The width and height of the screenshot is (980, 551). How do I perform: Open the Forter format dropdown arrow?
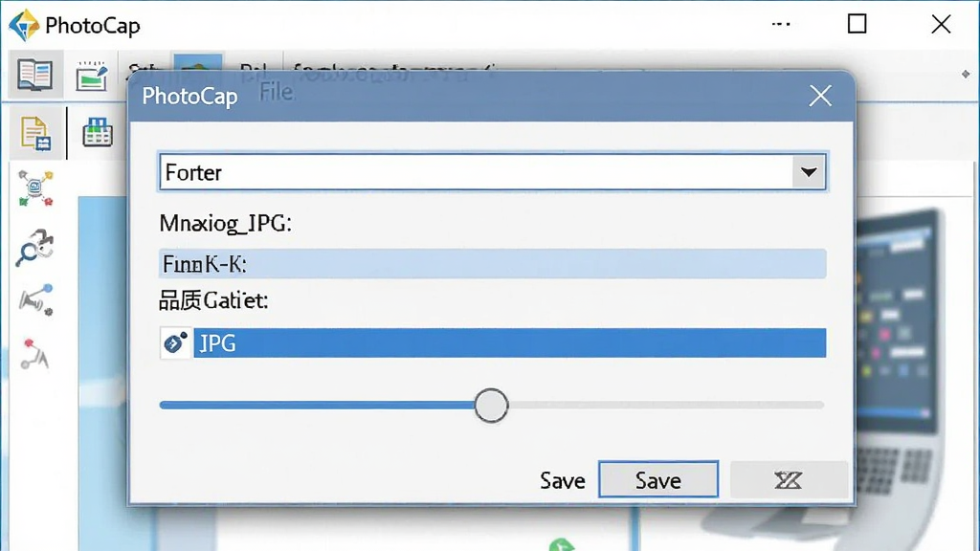pos(809,172)
